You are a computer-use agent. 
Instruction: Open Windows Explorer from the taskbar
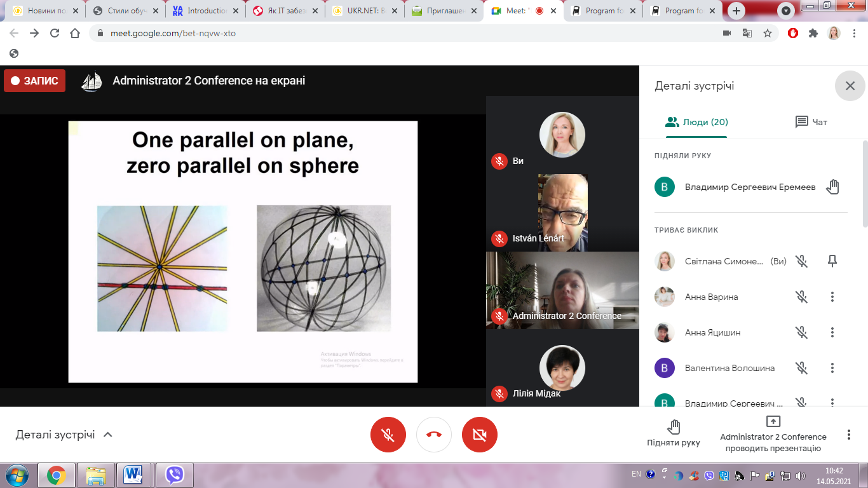click(x=96, y=475)
